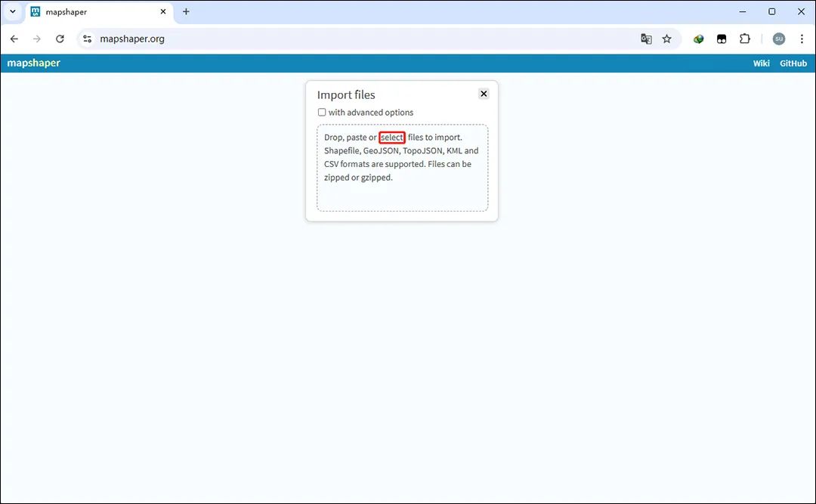This screenshot has height=504, width=816.
Task: Open the Extensions puzzle icon
Action: coord(745,39)
